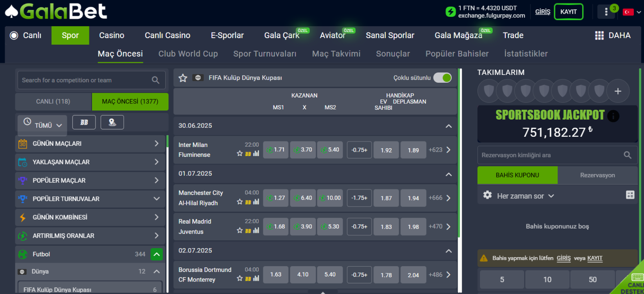Viewport: 644px width, 294px height.
Task: Click the KAYIT register button
Action: [x=569, y=12]
